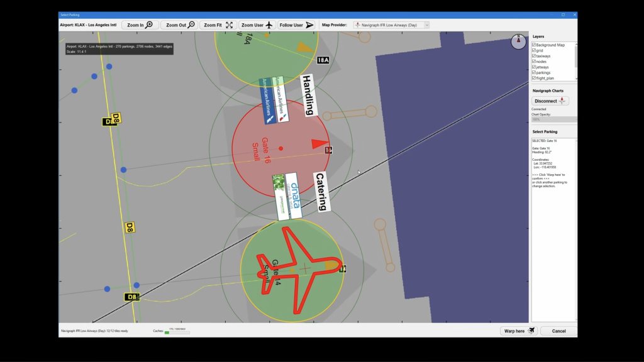644x362 pixels.
Task: Click the Cancel button
Action: coord(558,331)
